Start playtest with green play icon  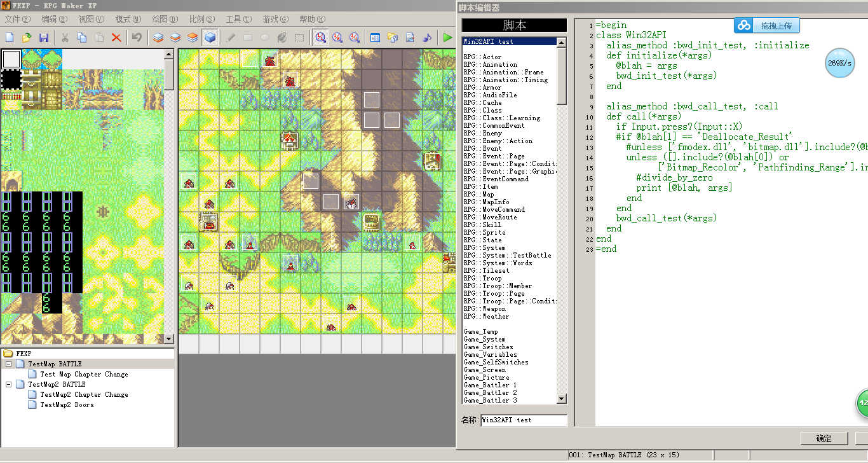coord(448,38)
